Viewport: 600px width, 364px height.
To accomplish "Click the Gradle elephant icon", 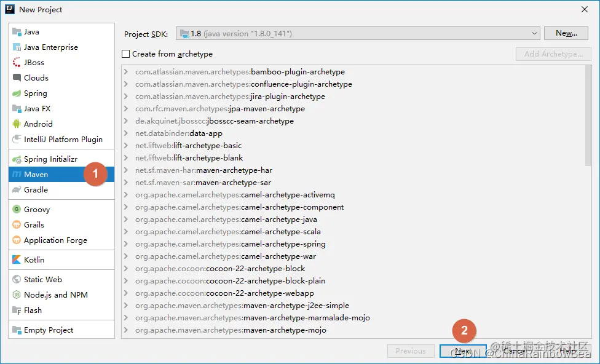I will 17,189.
